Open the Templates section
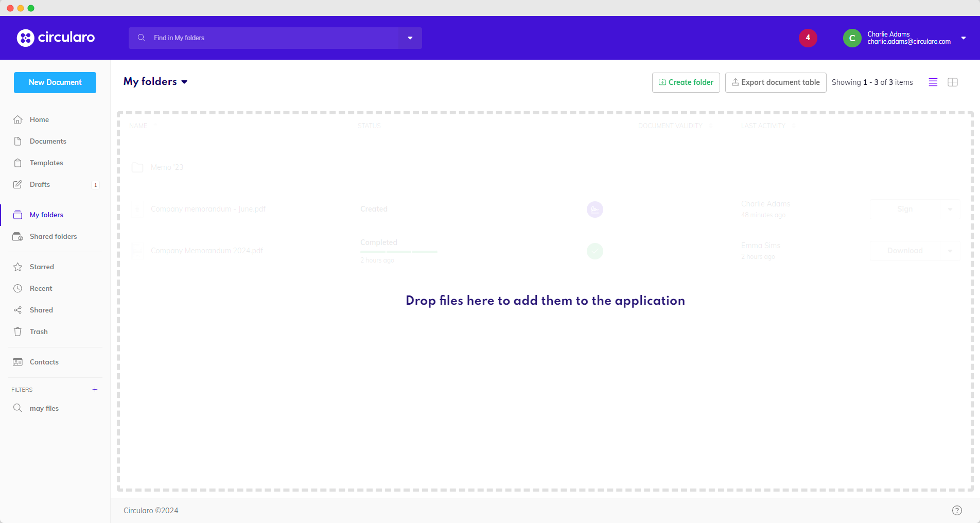The image size is (980, 523). [46, 163]
